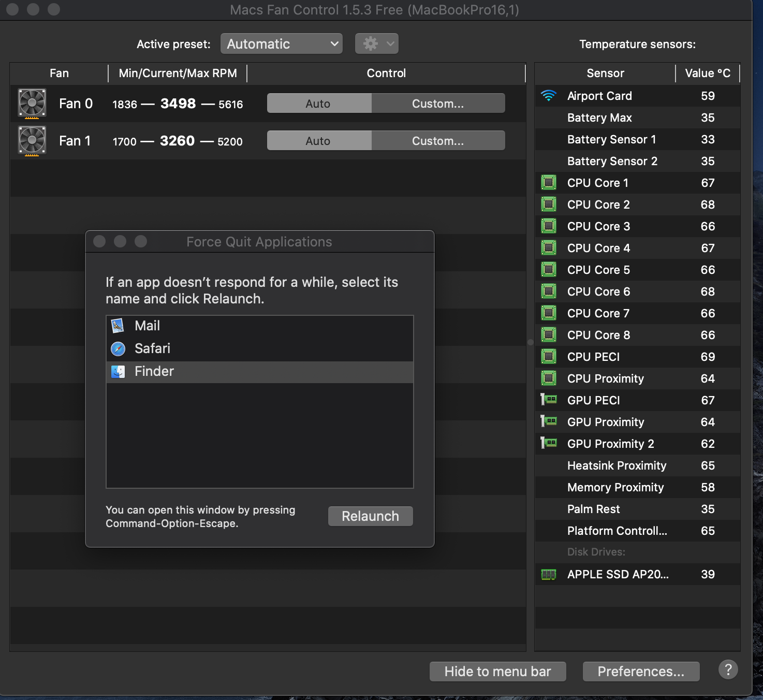Set Fan 0 control to Auto
The width and height of the screenshot is (763, 700).
click(319, 104)
